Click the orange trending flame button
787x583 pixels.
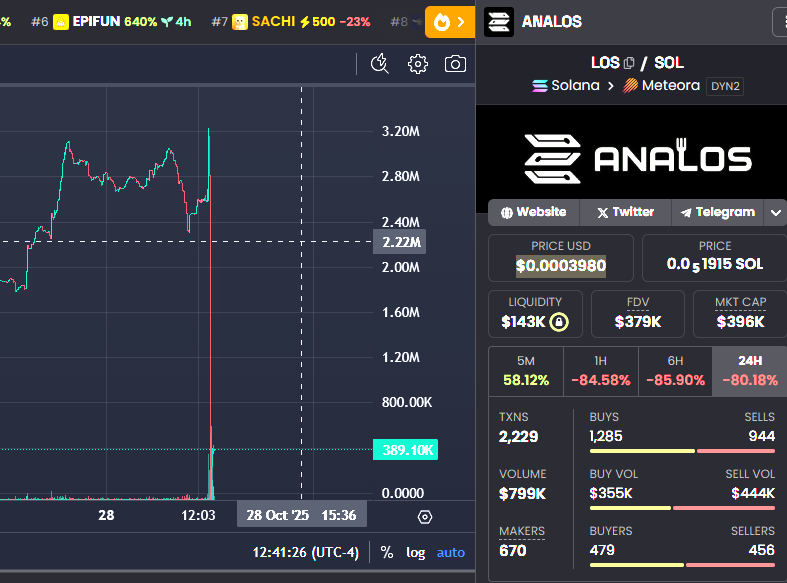coord(450,22)
